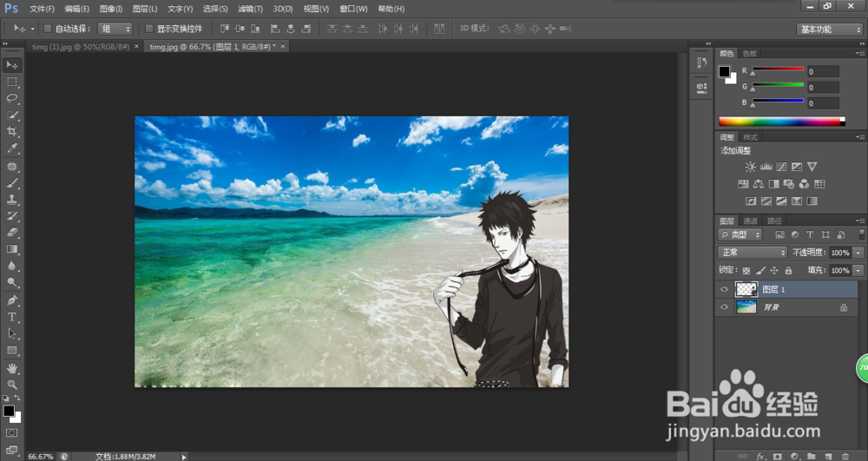Open the 填充 slider arrow

[858, 271]
